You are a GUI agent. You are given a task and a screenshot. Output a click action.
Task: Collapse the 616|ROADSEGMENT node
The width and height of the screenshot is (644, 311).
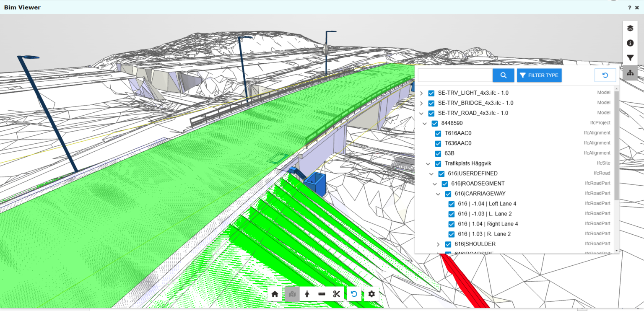(435, 184)
